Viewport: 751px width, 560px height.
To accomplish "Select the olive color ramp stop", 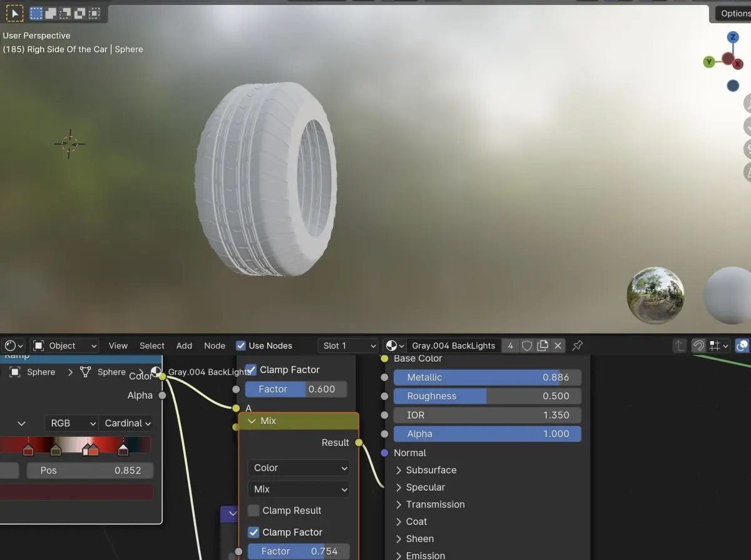I will coord(56,449).
